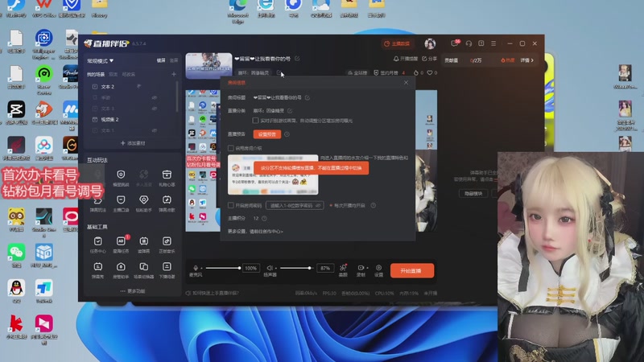Click stream cover thumbnail
This screenshot has width=644, height=362.
point(208,65)
